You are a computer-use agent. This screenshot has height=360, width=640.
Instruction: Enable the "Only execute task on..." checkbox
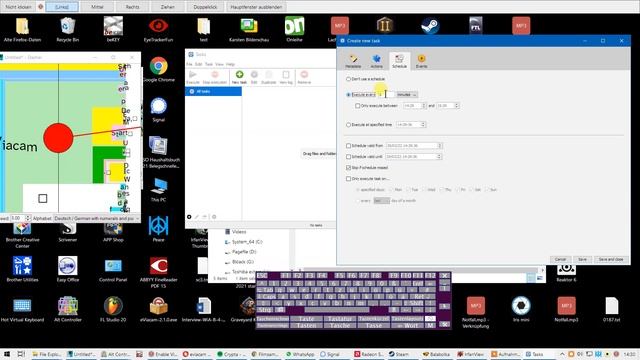(348, 179)
